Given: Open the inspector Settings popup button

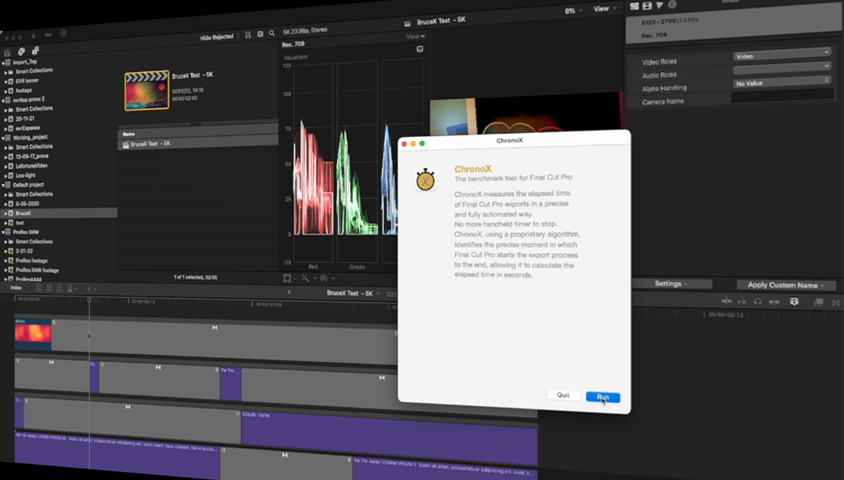Looking at the screenshot, I should [x=671, y=284].
